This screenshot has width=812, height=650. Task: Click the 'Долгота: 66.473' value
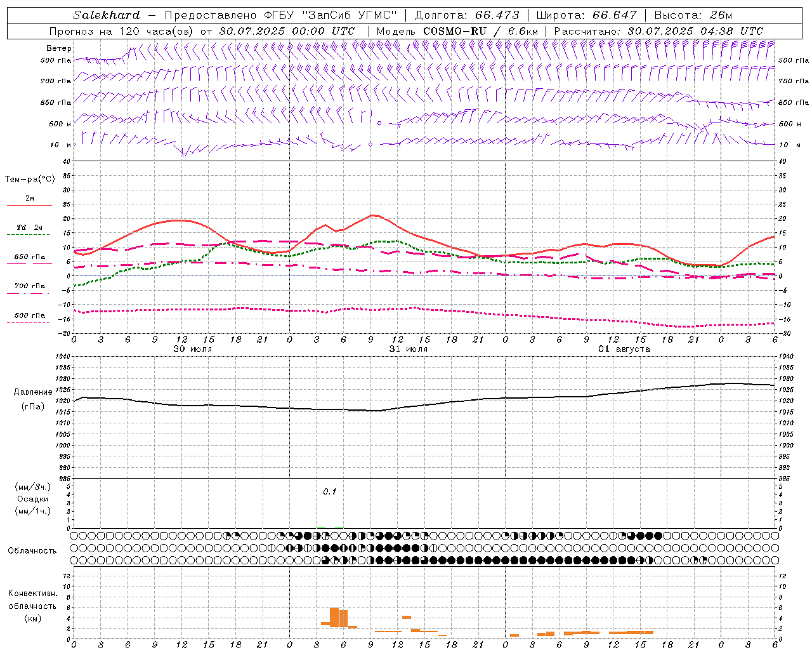[467, 15]
